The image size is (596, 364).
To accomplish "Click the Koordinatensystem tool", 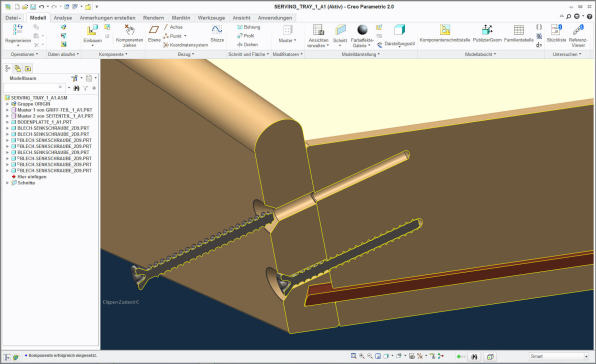I will point(186,45).
